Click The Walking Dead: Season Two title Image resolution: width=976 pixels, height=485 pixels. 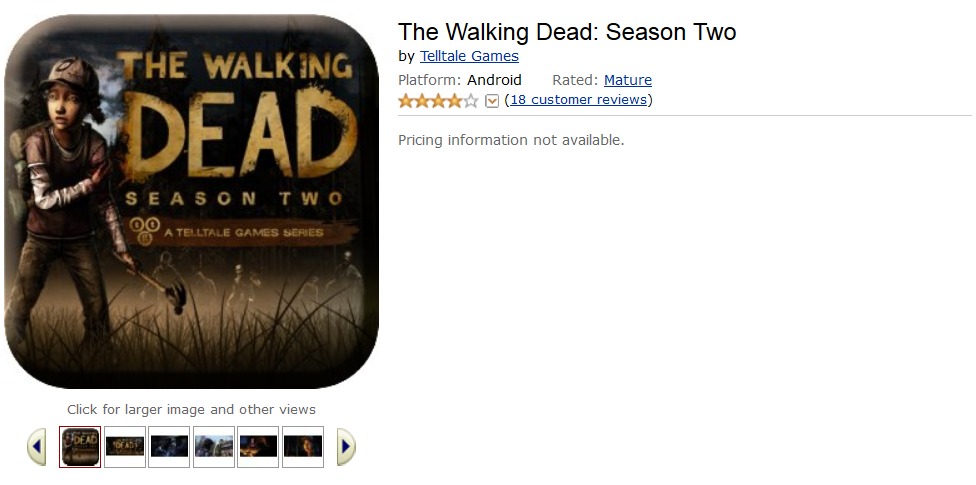567,32
